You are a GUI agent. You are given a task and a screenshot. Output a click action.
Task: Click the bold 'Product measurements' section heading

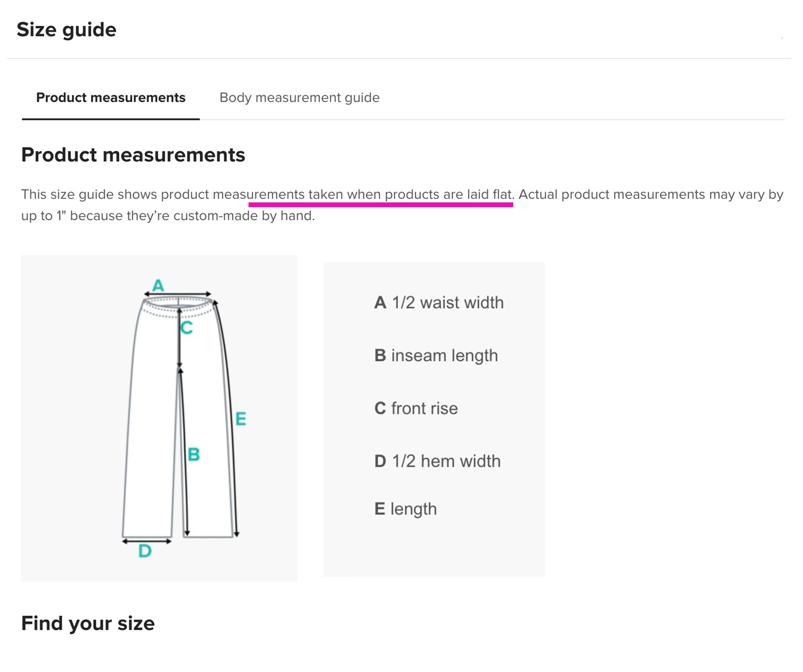pyautogui.click(x=133, y=155)
